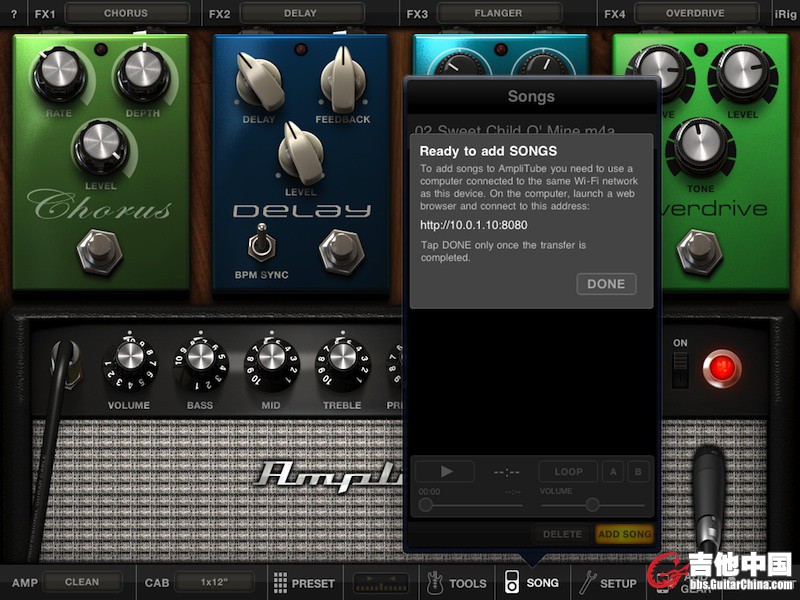Open the CAB 1x12" cabinet selector
The height and width of the screenshot is (600, 800).
click(214, 582)
